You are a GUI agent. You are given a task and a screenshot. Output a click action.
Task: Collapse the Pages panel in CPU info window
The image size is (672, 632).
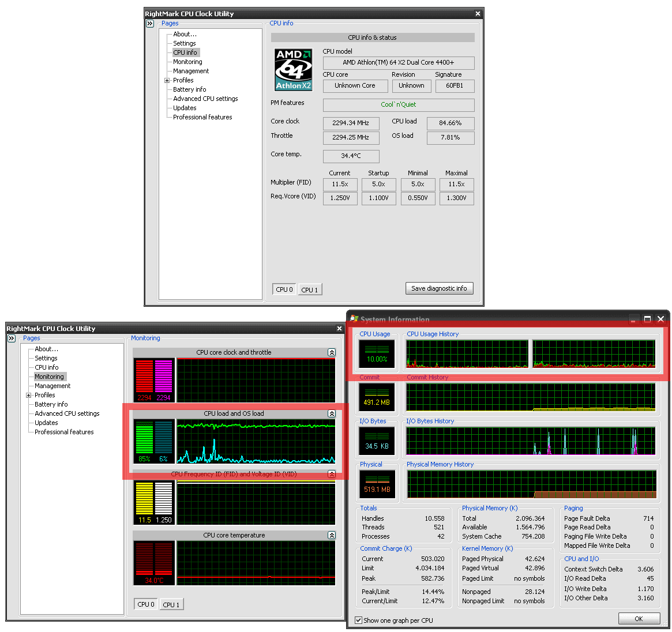click(x=150, y=24)
